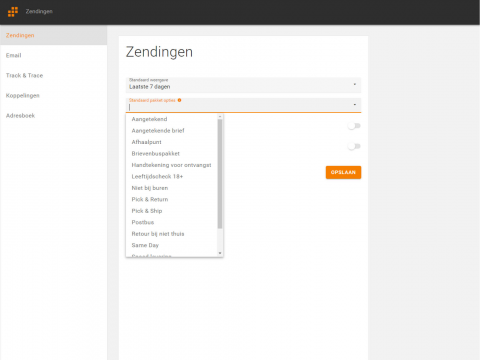Viewport: 480px width, 360px height.
Task: Click the list scrollbar up arrow
Action: click(x=220, y=117)
